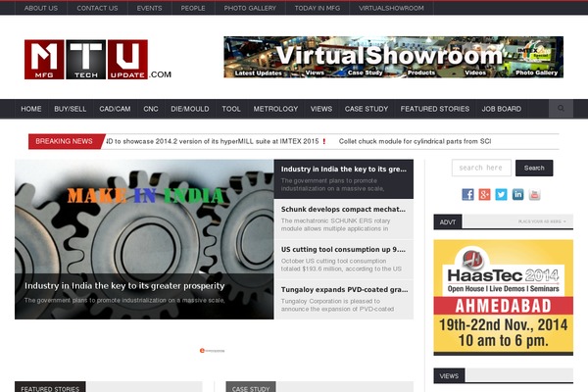Screen dimensions: 588x392
Task: Open Photo Gallery link in VirtualShowroom banner
Action: click(x=537, y=73)
